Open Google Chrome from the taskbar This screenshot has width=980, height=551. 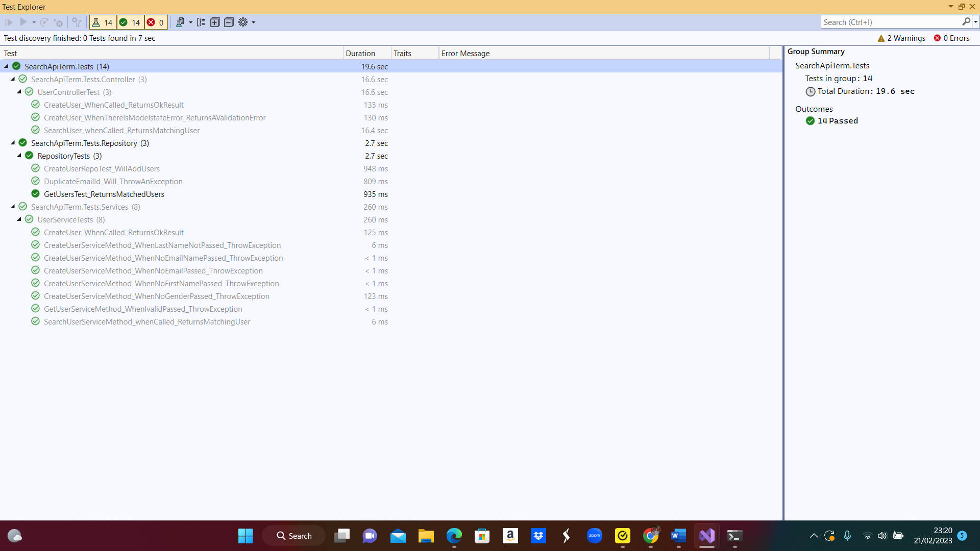[651, 536]
